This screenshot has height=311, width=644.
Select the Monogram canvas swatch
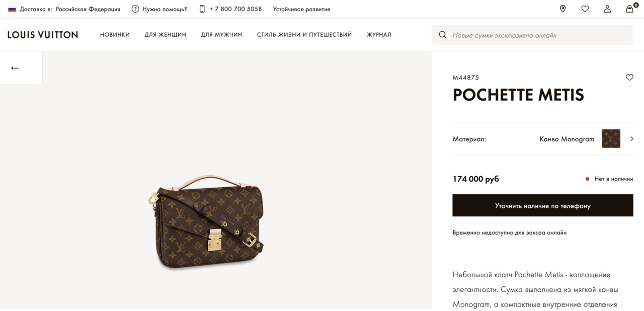pos(611,139)
